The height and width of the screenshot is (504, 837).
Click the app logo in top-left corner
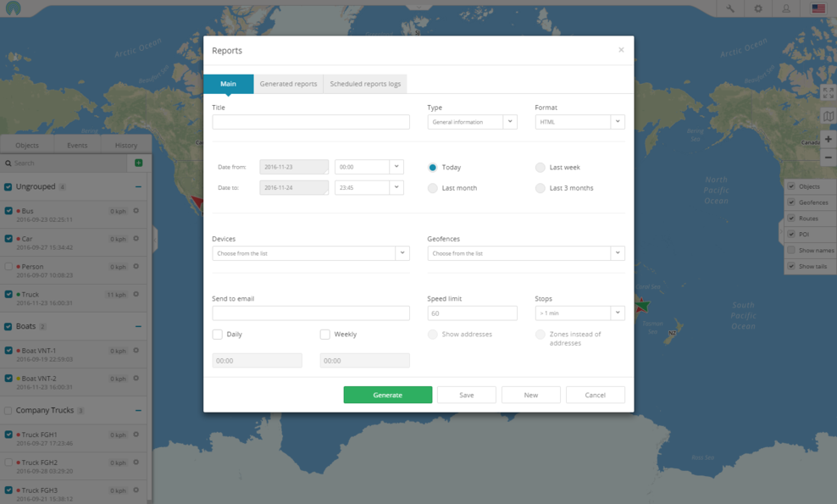13,8
